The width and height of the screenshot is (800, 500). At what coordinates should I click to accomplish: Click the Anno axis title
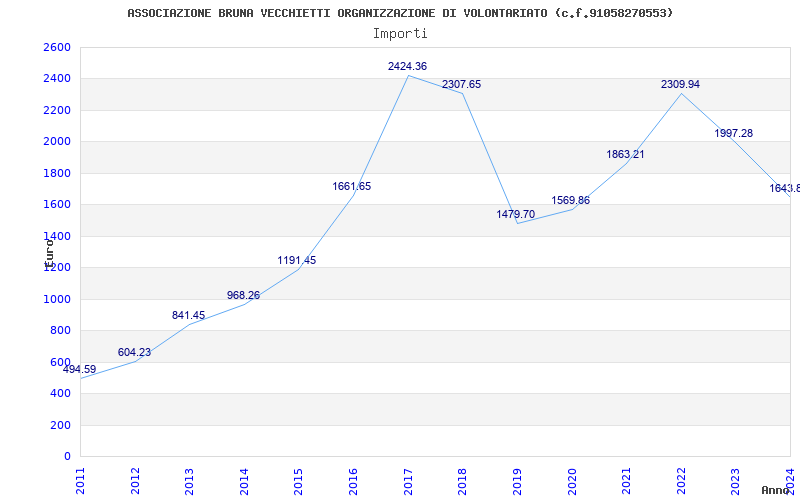point(776,490)
